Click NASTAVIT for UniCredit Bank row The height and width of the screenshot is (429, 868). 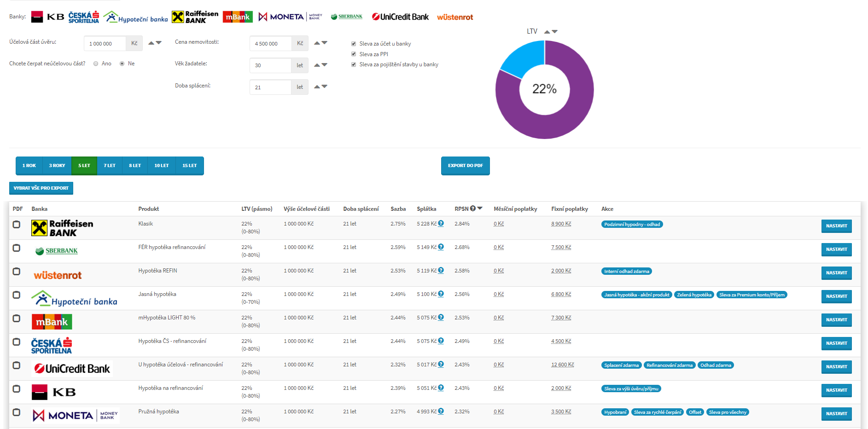(837, 367)
